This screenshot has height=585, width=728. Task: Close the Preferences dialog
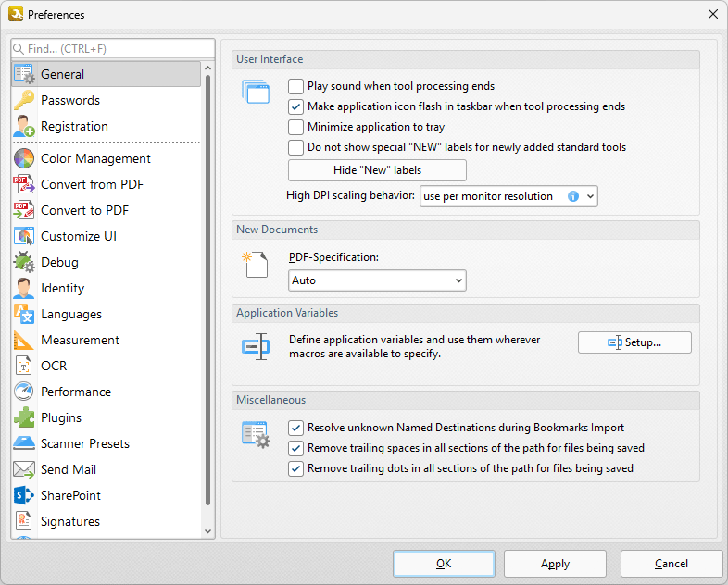tap(713, 15)
